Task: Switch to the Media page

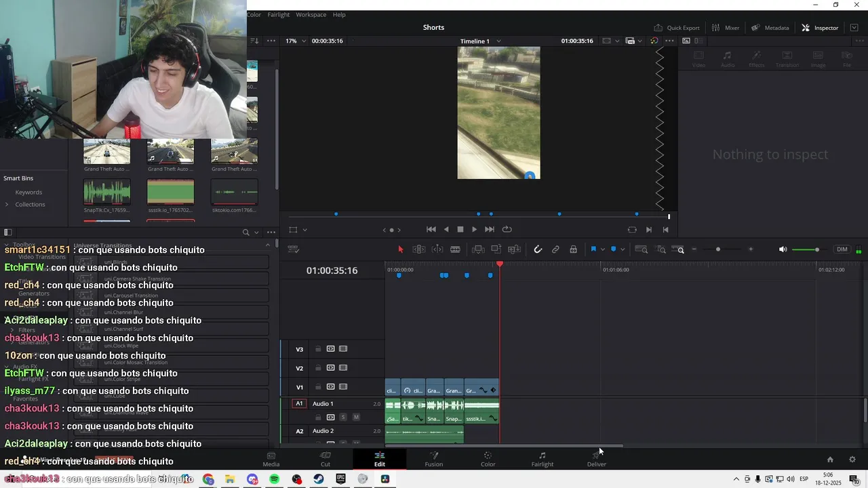Action: pos(271,459)
